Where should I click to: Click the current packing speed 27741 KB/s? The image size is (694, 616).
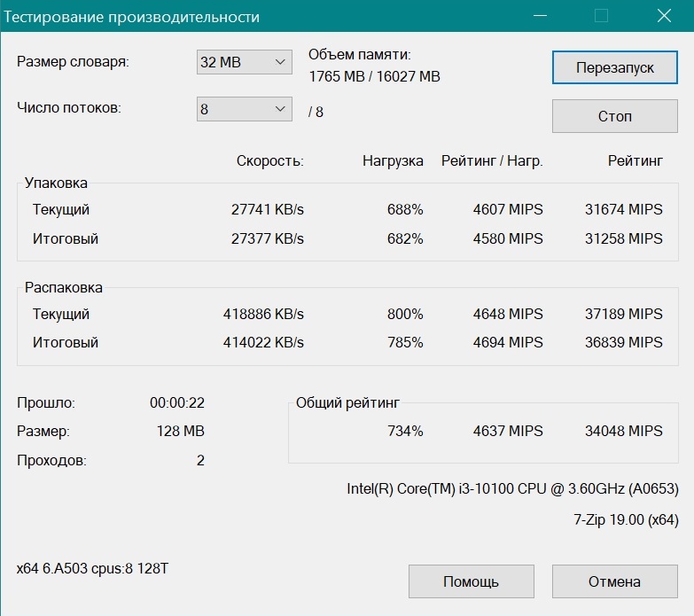267,210
